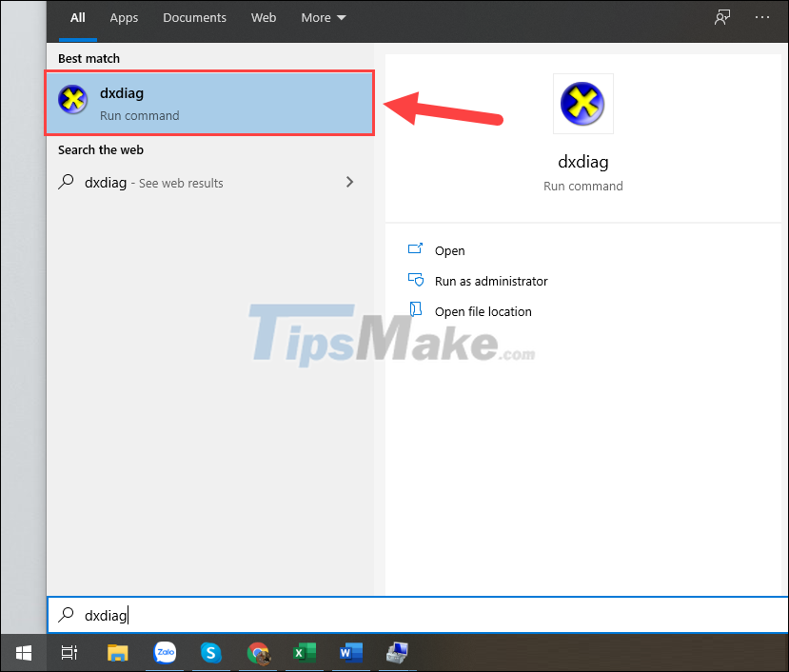The width and height of the screenshot is (789, 672).
Task: Expand the dxdiag web results chevron
Action: tap(349, 182)
